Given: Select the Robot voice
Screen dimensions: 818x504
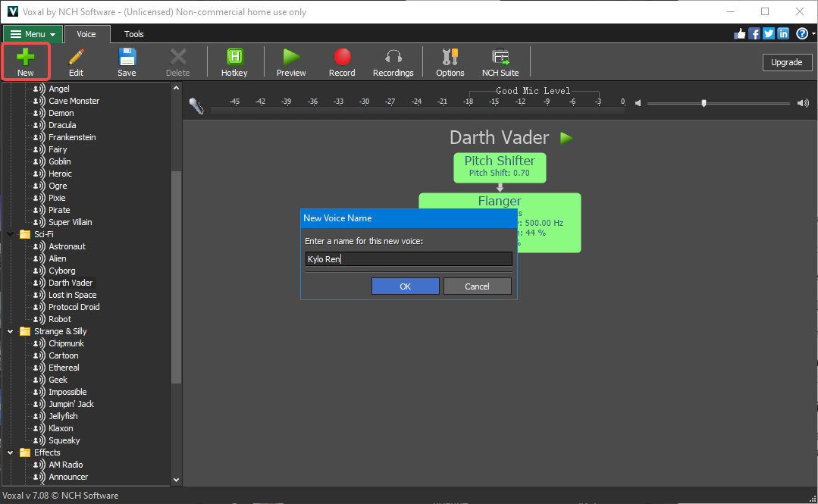Looking at the screenshot, I should 59,319.
